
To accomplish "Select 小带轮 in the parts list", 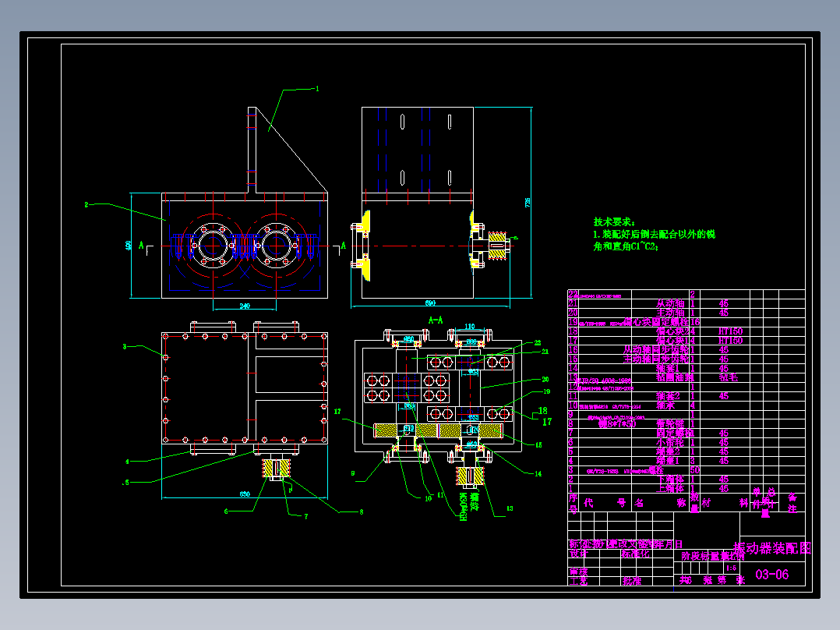I will coord(671,442).
